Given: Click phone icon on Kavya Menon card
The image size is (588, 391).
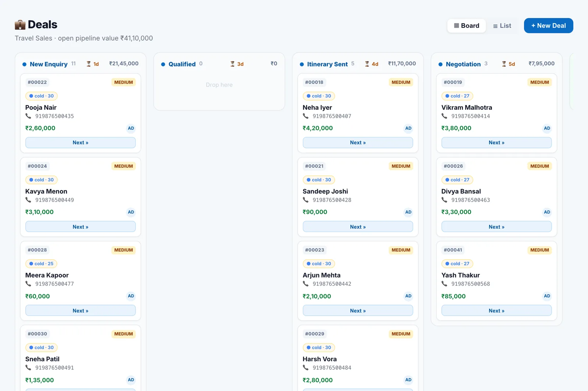Looking at the screenshot, I should click(28, 200).
